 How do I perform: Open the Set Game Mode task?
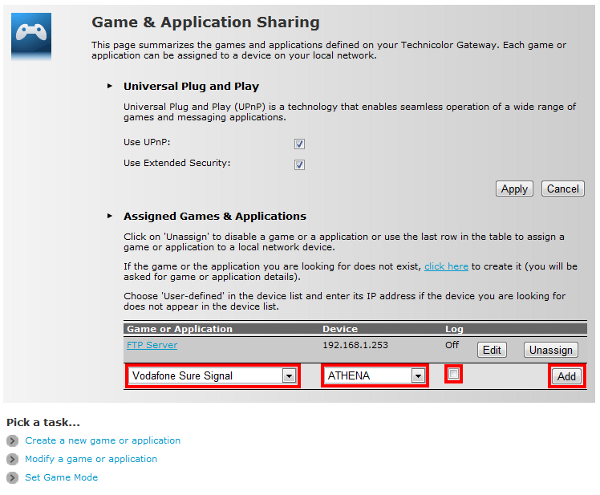point(61,478)
